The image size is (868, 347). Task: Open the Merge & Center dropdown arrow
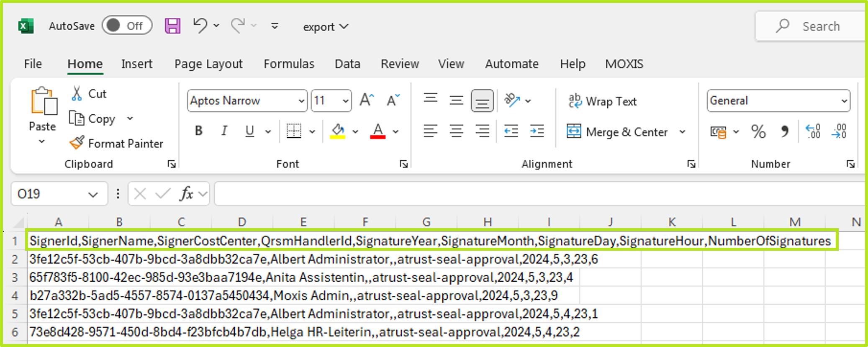683,132
